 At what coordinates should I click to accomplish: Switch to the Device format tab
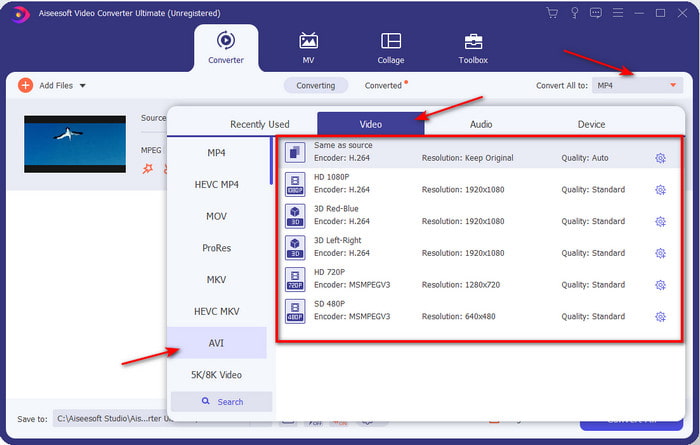point(591,125)
